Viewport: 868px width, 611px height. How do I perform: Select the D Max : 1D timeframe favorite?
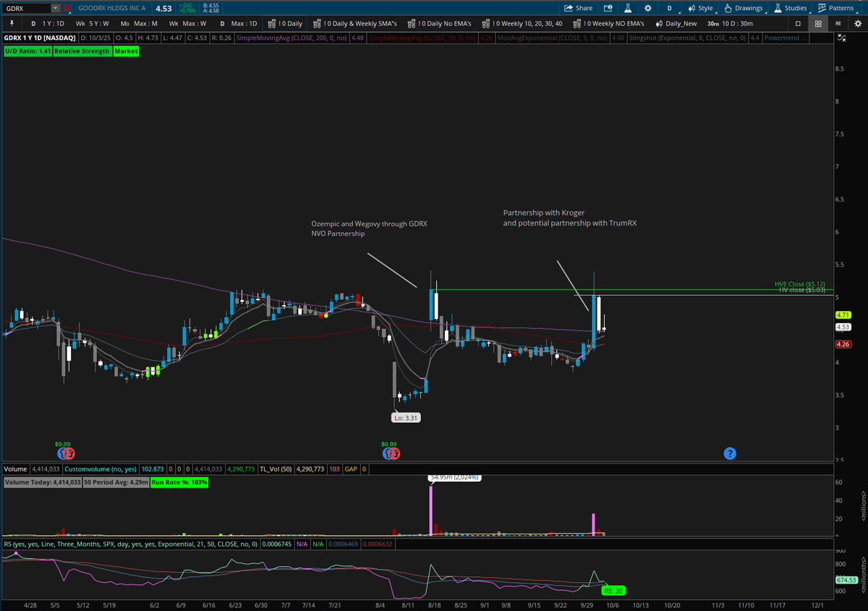pyautogui.click(x=239, y=23)
